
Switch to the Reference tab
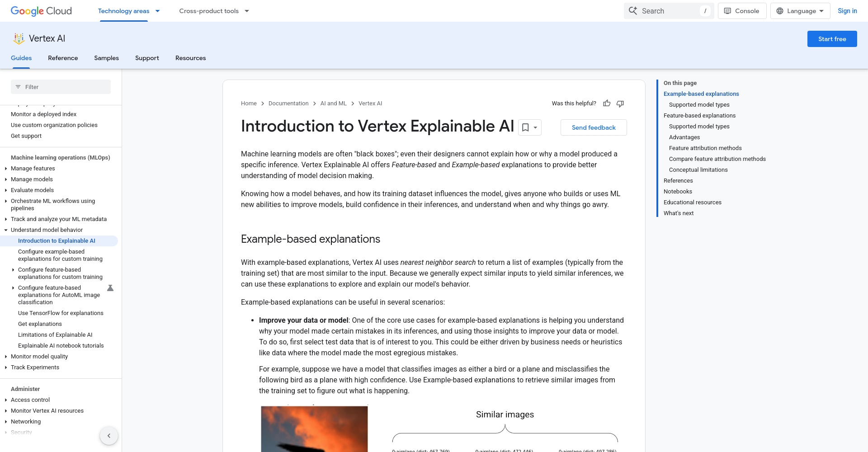coord(63,58)
